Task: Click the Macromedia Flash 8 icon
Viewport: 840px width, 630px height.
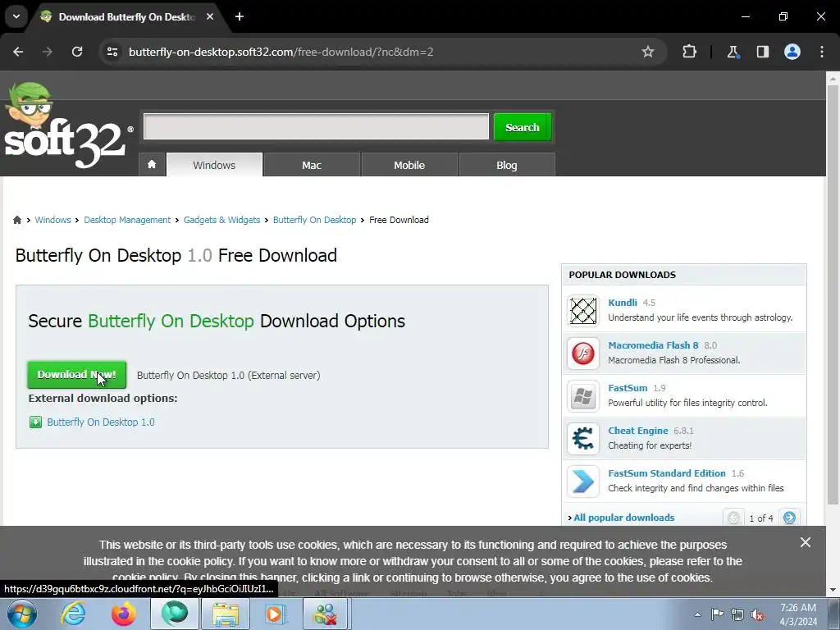Action: [583, 354]
